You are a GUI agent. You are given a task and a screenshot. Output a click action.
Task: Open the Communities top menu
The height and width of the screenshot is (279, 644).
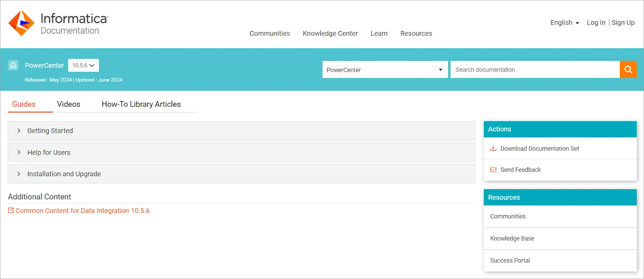270,33
